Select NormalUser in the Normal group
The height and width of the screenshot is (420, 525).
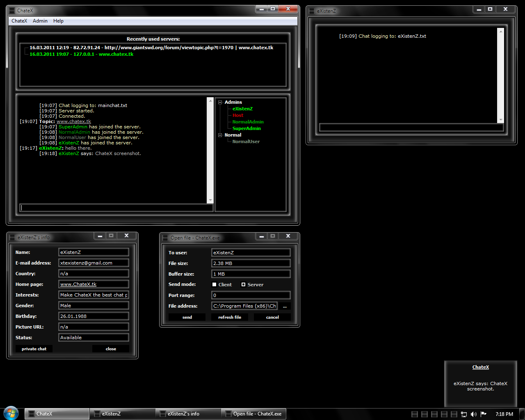click(x=246, y=142)
